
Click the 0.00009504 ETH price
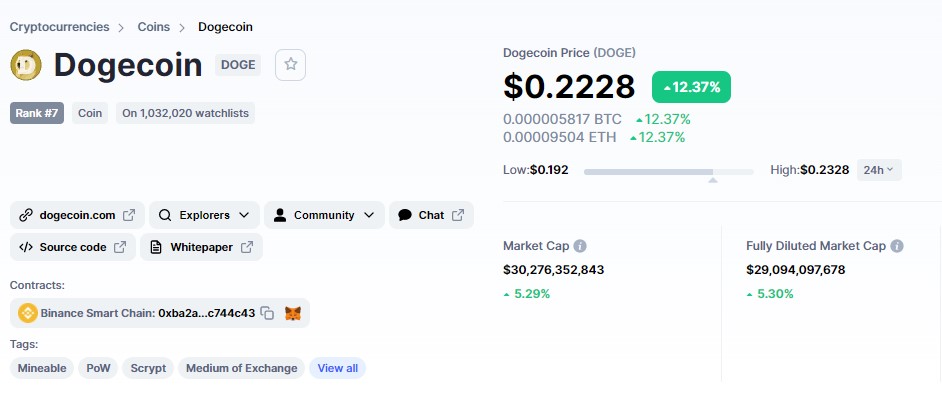coord(560,137)
